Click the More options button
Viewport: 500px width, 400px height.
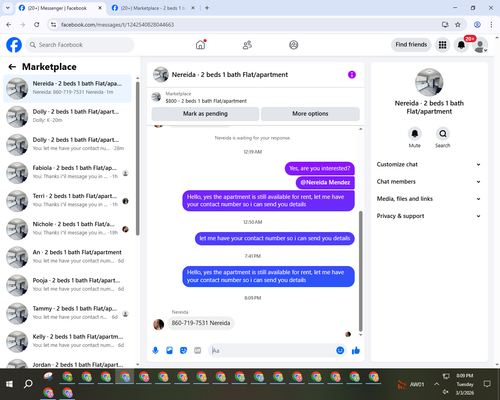(310, 114)
